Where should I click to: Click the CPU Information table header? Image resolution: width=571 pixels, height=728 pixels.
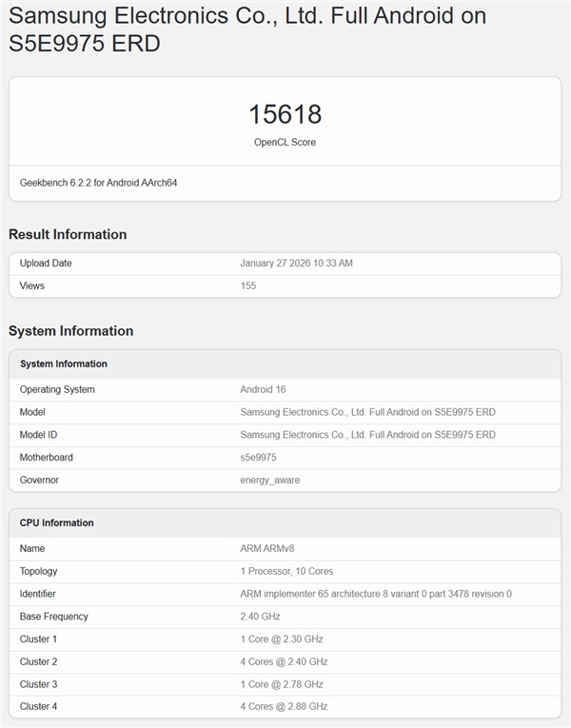[x=57, y=522]
